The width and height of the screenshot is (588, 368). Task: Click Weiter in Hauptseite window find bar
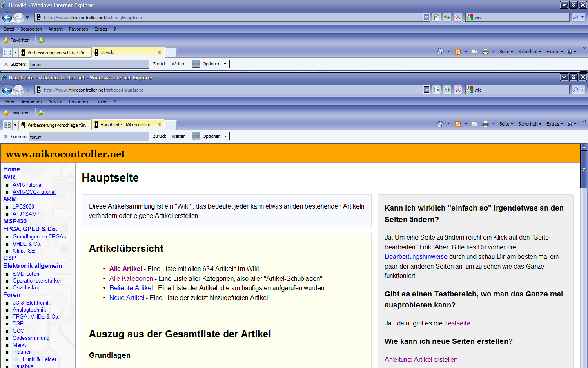(178, 136)
